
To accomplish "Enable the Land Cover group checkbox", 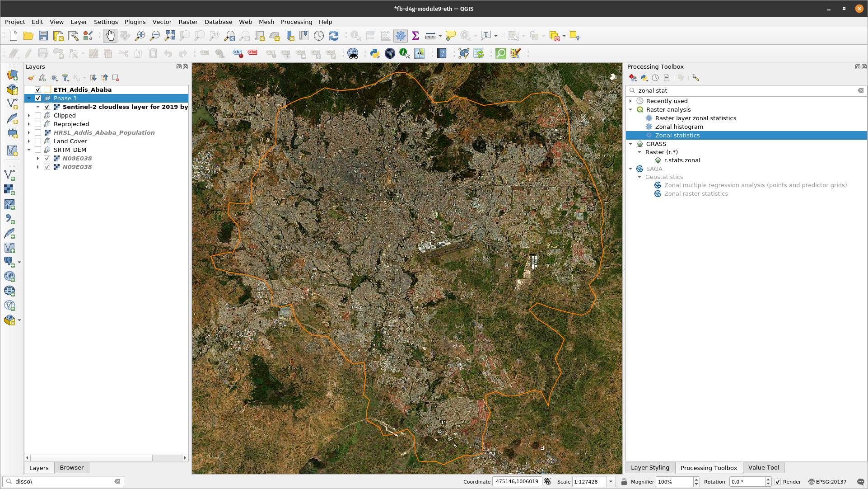I will [38, 141].
